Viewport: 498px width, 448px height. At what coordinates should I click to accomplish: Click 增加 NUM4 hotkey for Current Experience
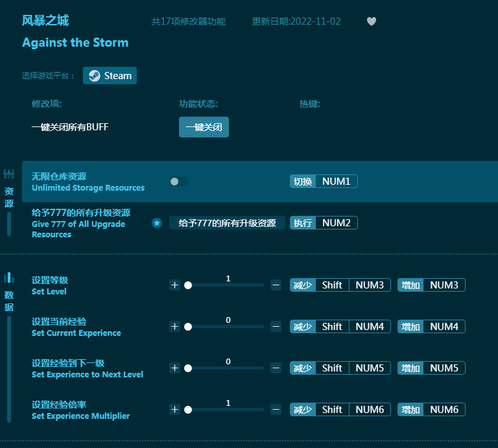click(431, 327)
